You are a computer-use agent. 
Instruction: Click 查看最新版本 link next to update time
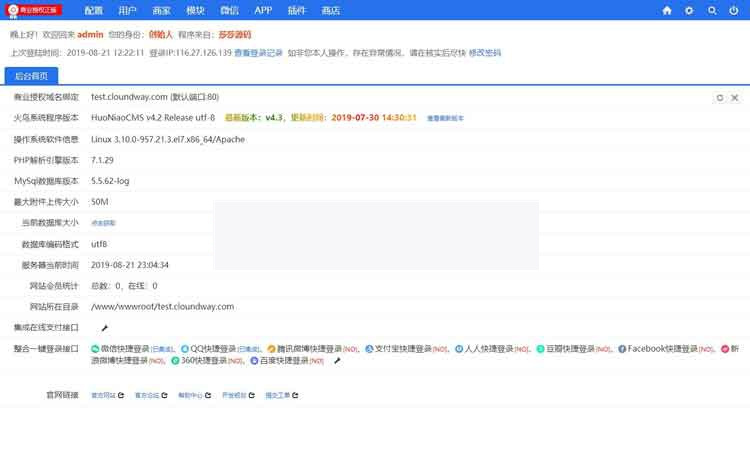point(445,118)
